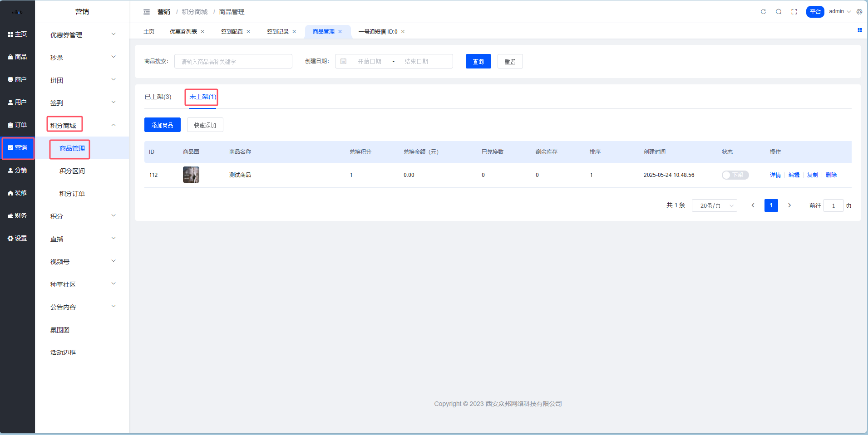Viewport: 868px width, 435px height.
Task: Click the 添加商品 button
Action: coord(162,125)
